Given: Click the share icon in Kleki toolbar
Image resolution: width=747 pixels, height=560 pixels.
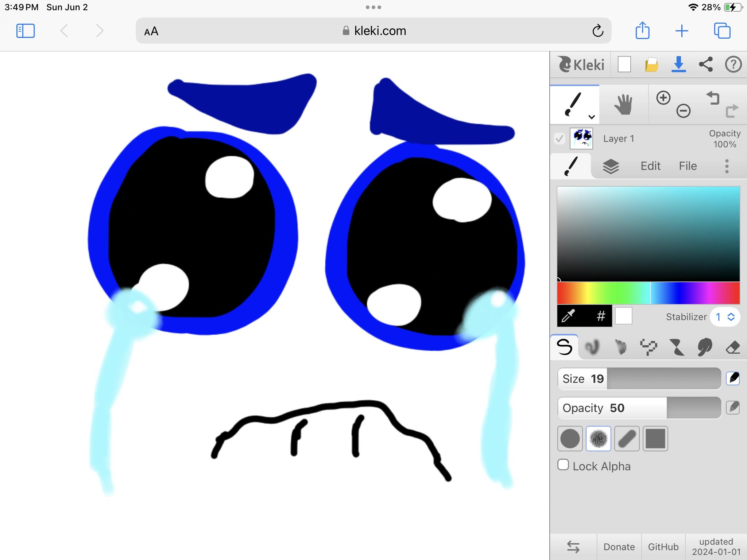Looking at the screenshot, I should (706, 65).
